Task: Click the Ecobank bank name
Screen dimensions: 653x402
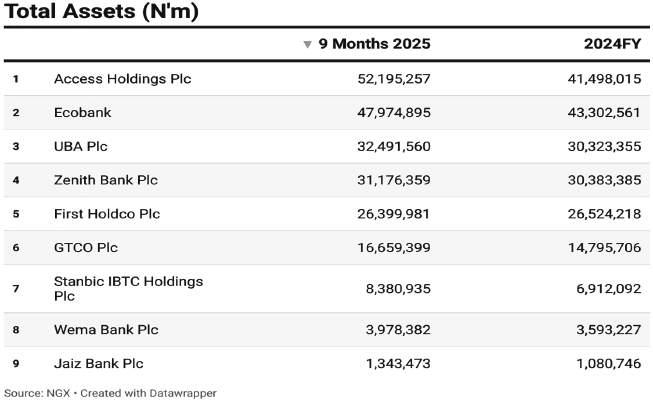Action: 84,112
